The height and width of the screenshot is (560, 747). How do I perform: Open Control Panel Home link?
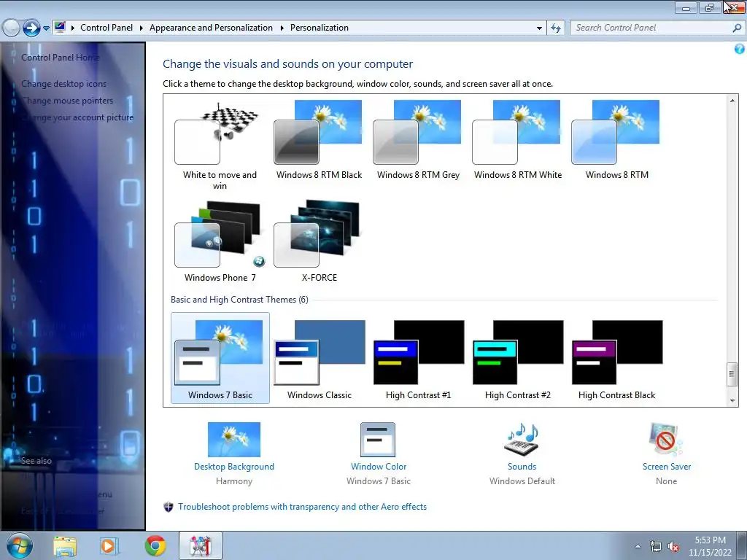coord(61,57)
